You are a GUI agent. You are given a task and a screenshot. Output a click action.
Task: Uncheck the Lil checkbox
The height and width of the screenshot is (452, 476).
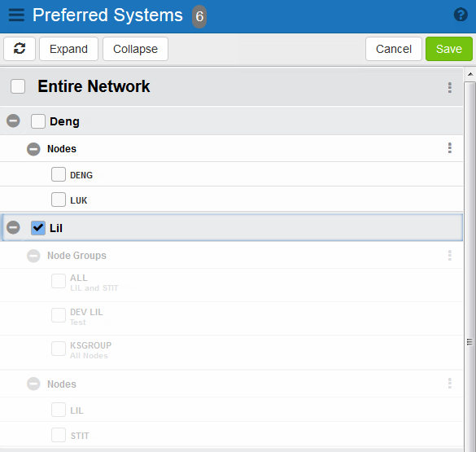[38, 228]
